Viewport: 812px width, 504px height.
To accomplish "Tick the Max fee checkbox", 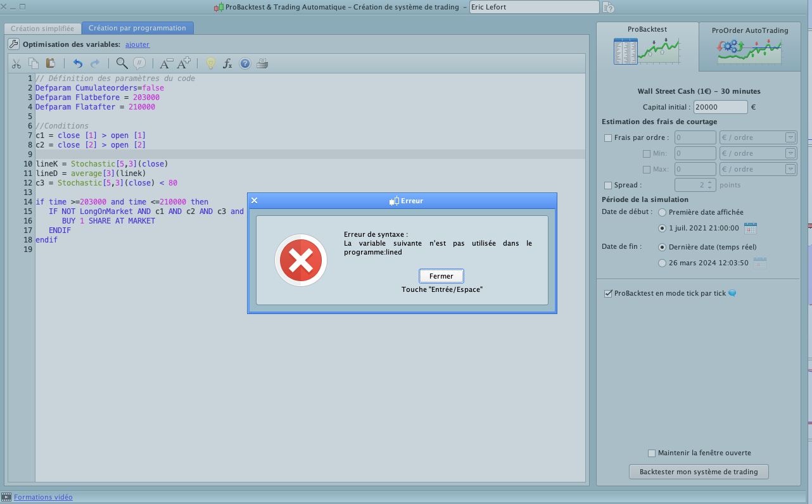I will tap(647, 169).
